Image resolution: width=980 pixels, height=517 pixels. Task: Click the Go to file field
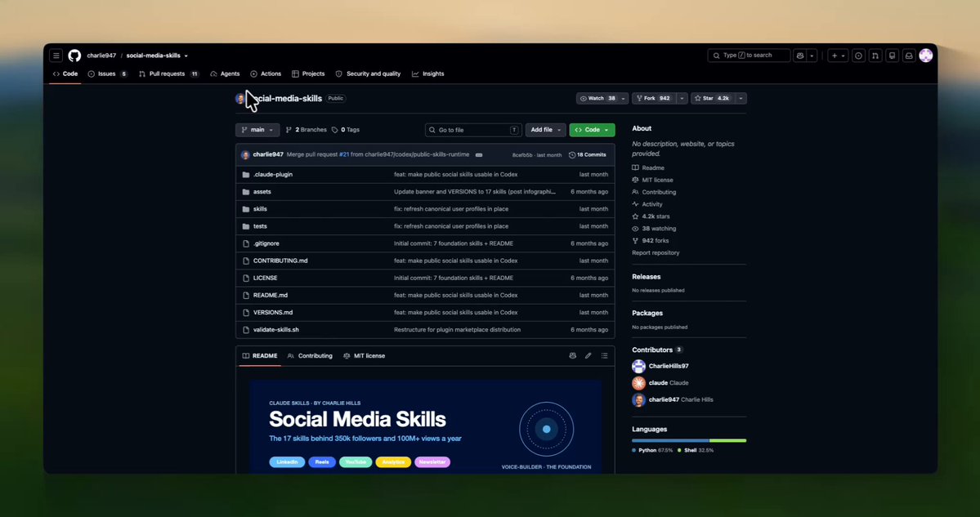click(473, 130)
